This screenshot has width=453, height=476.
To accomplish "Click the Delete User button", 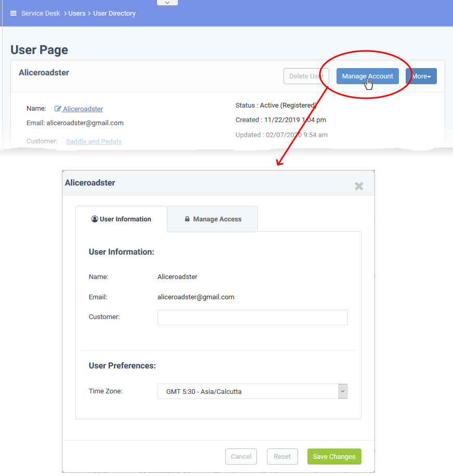I will click(x=306, y=76).
